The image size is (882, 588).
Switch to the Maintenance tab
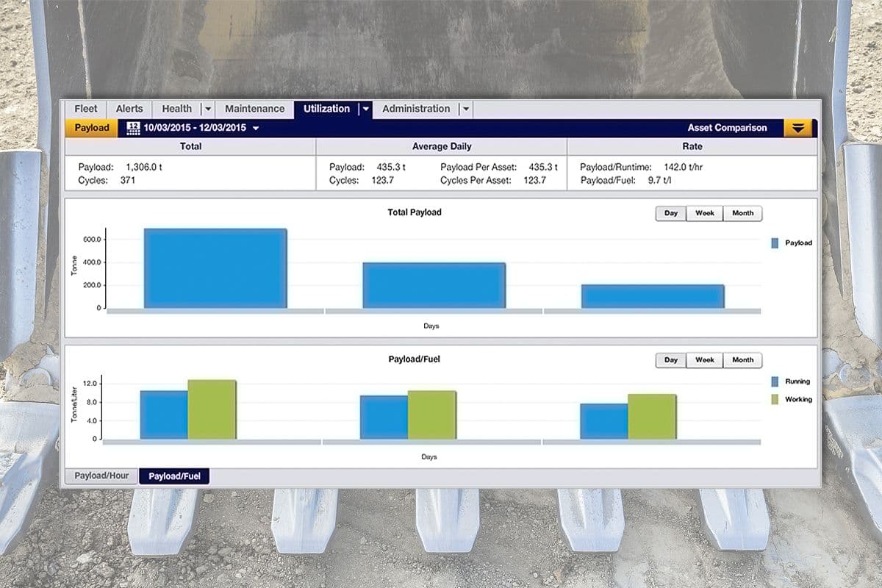point(254,108)
